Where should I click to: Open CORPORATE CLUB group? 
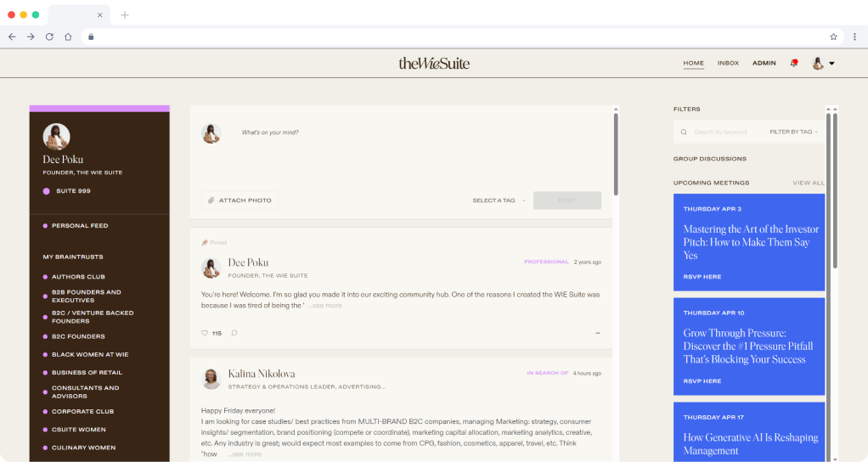(79, 412)
